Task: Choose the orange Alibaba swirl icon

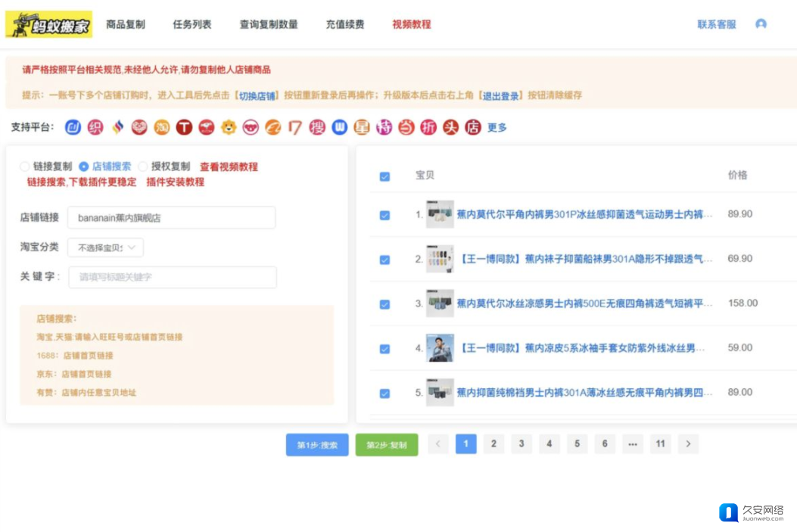Action: [273, 127]
